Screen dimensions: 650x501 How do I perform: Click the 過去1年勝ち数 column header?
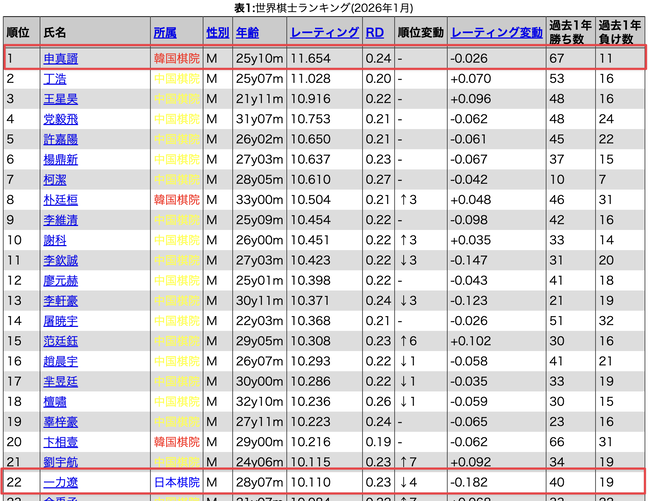[570, 32]
